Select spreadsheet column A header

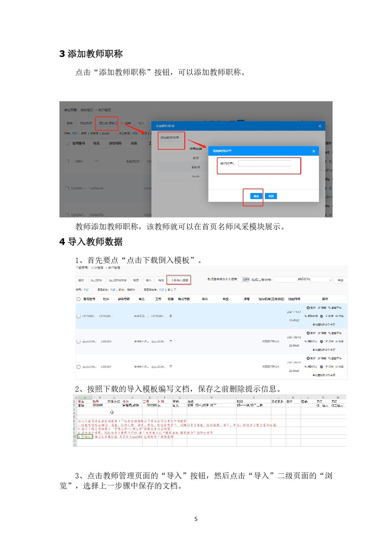[x=85, y=398]
